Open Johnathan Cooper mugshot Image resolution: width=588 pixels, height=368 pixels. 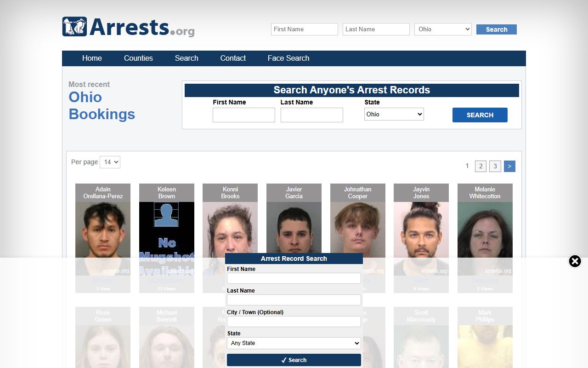coord(358,228)
